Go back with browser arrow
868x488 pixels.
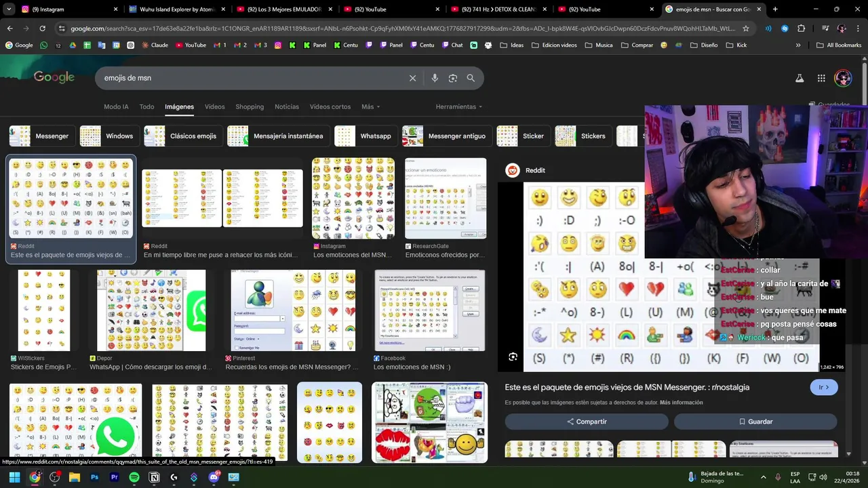9,28
